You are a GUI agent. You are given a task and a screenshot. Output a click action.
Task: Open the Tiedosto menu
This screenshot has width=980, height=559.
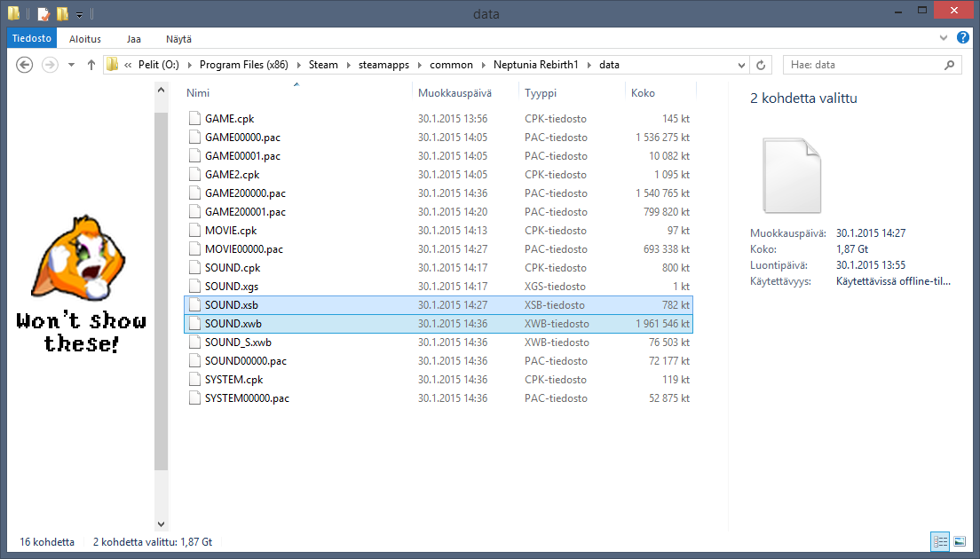[x=32, y=38]
